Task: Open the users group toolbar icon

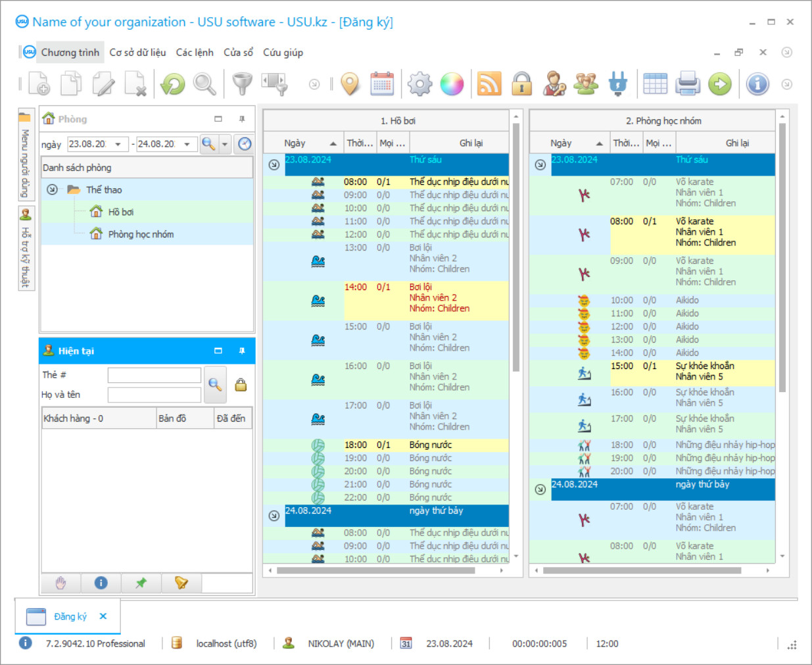Action: click(586, 84)
